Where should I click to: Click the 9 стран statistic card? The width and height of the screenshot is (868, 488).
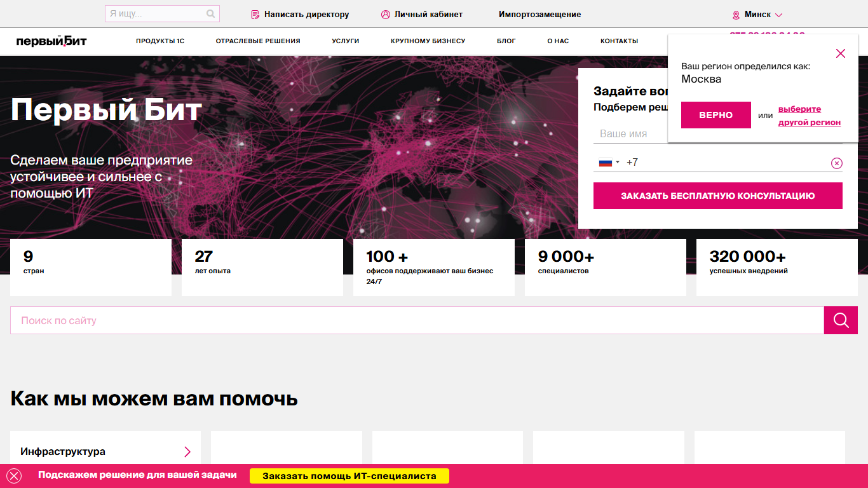91,268
